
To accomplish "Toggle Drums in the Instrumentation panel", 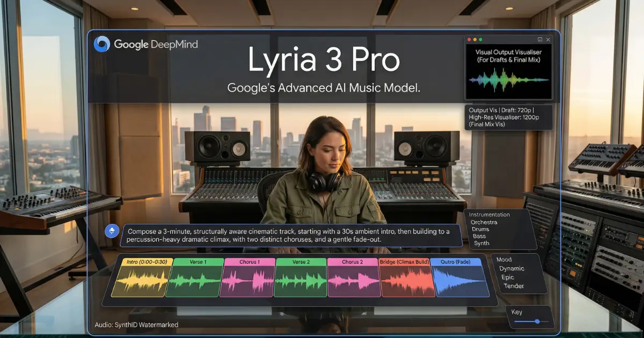I will click(x=481, y=229).
